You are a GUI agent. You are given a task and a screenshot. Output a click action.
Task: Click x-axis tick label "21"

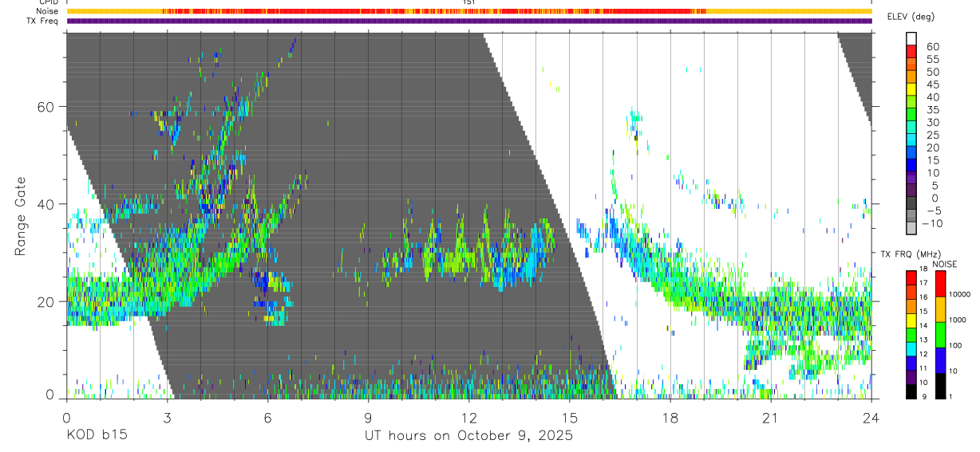770,418
